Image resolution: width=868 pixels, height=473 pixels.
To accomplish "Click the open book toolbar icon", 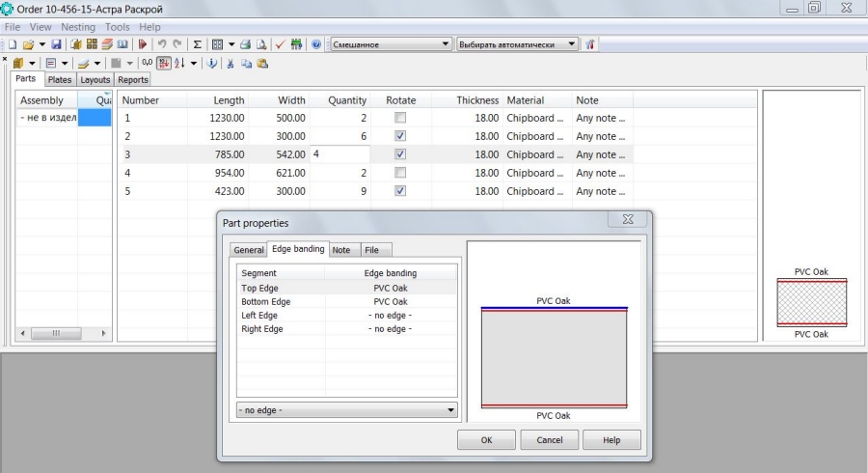I will pos(122,44).
